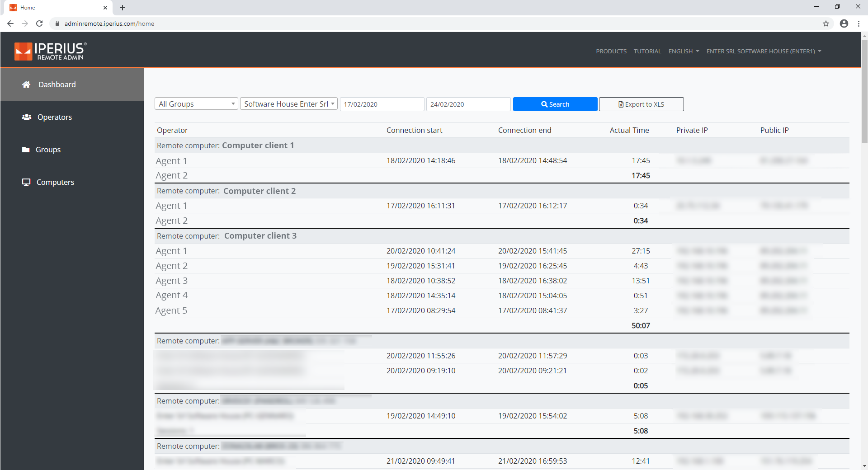868x470 pixels.
Task: Open the TUTORIAL link
Action: 647,52
